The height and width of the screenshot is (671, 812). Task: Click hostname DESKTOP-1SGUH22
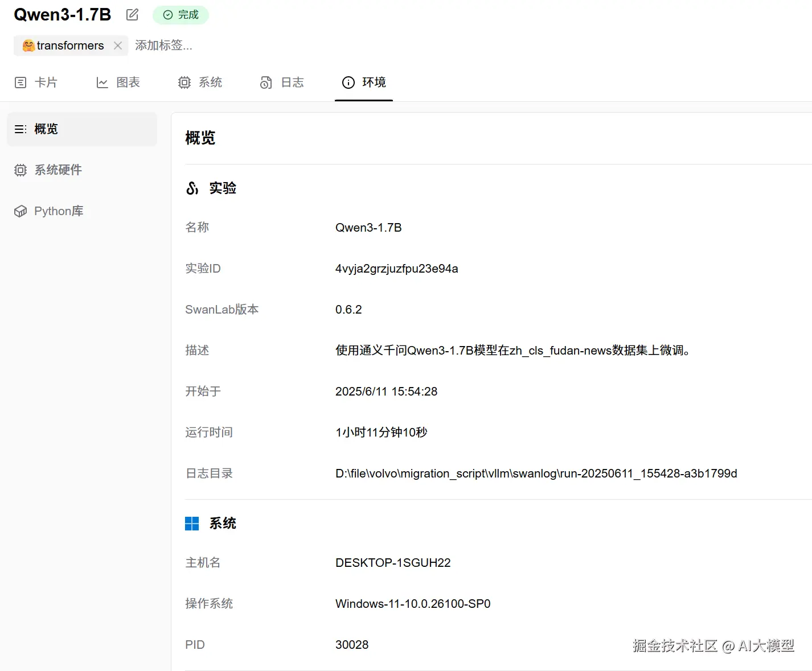(x=393, y=563)
